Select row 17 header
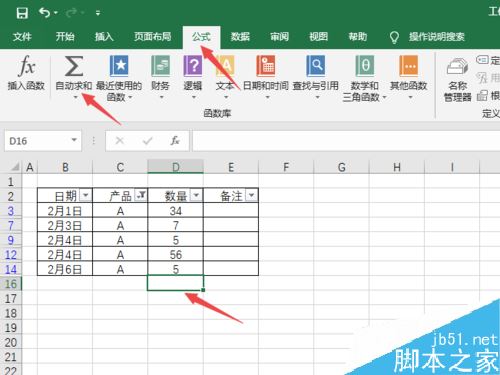This screenshot has height=375, width=500. point(11,298)
